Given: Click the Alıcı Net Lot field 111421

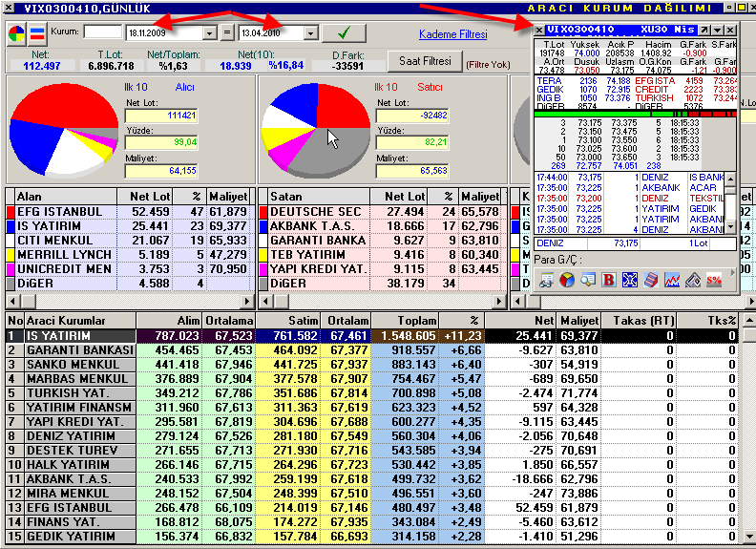Looking at the screenshot, I should (161, 116).
